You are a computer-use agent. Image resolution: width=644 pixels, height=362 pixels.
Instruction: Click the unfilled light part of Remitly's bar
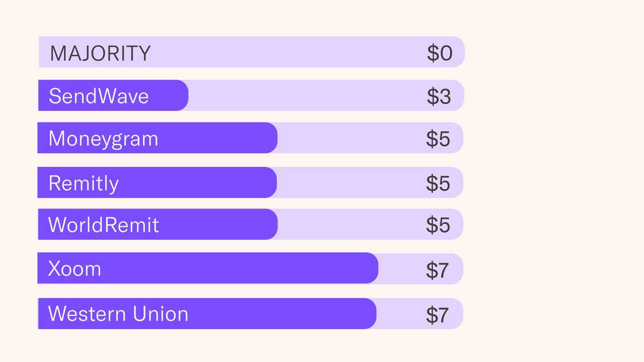[x=349, y=182]
